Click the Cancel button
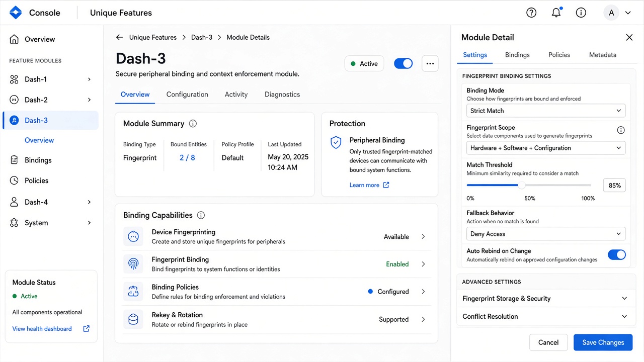Screen dimensions: 644x362 coord(548,342)
